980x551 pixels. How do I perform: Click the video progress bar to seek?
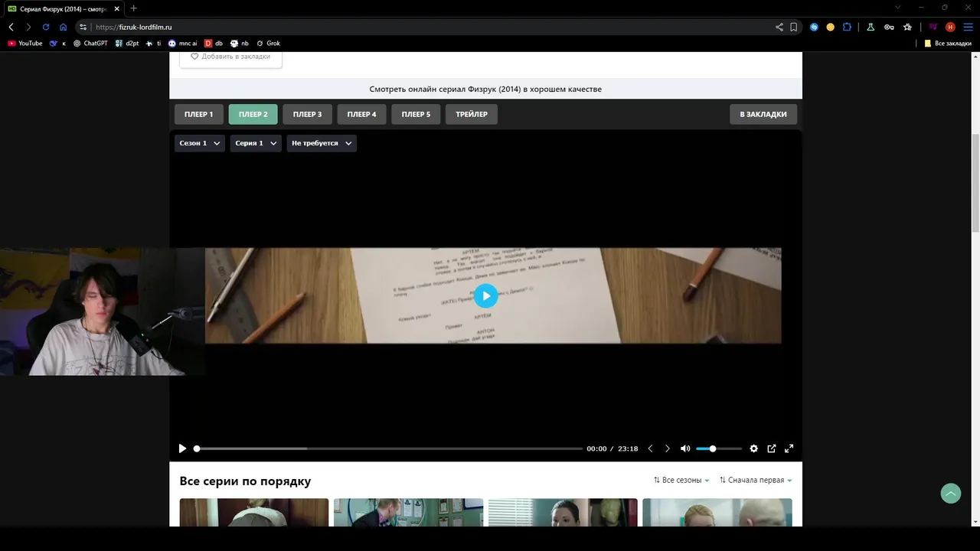tap(389, 448)
